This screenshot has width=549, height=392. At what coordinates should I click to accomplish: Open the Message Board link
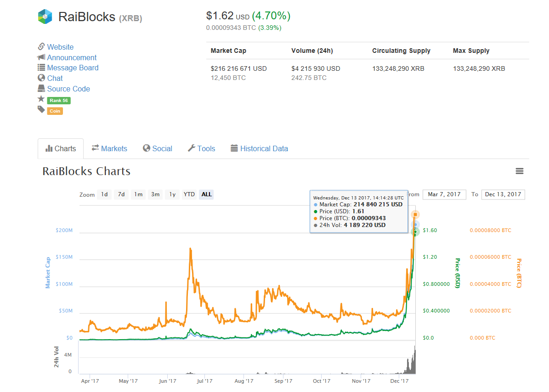point(73,68)
